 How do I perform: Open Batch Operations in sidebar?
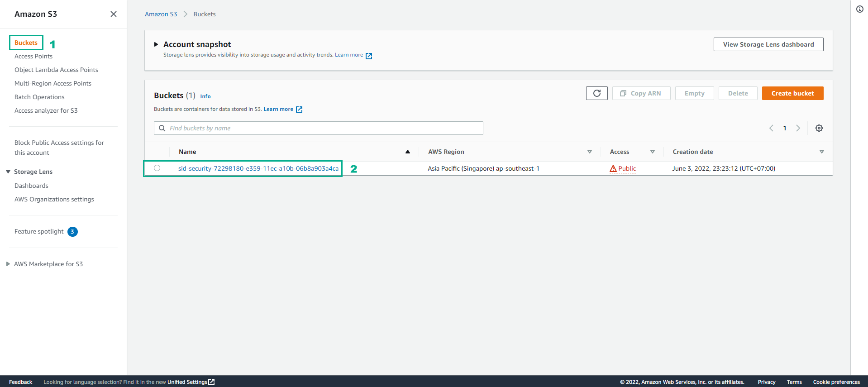coord(39,97)
